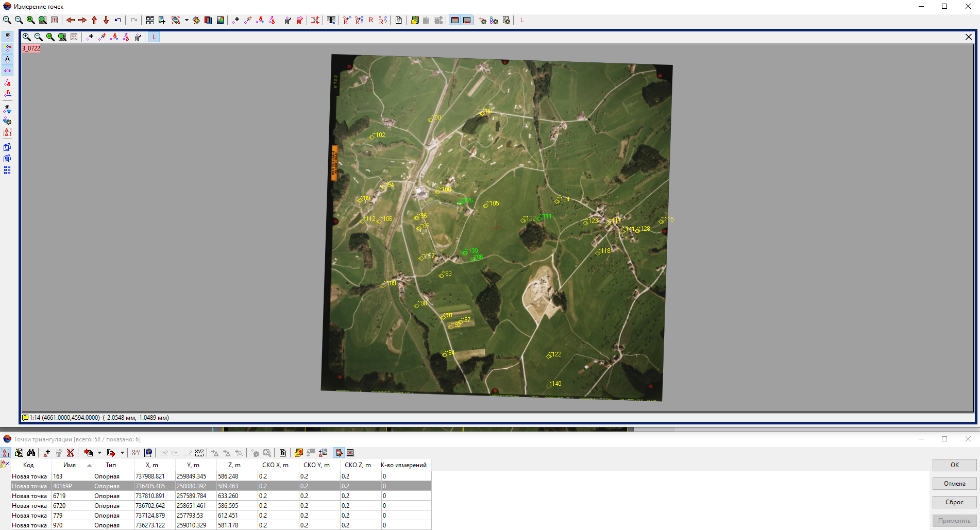The height and width of the screenshot is (530, 980).
Task: Open the export points dropdown arrow
Action: click(122, 453)
